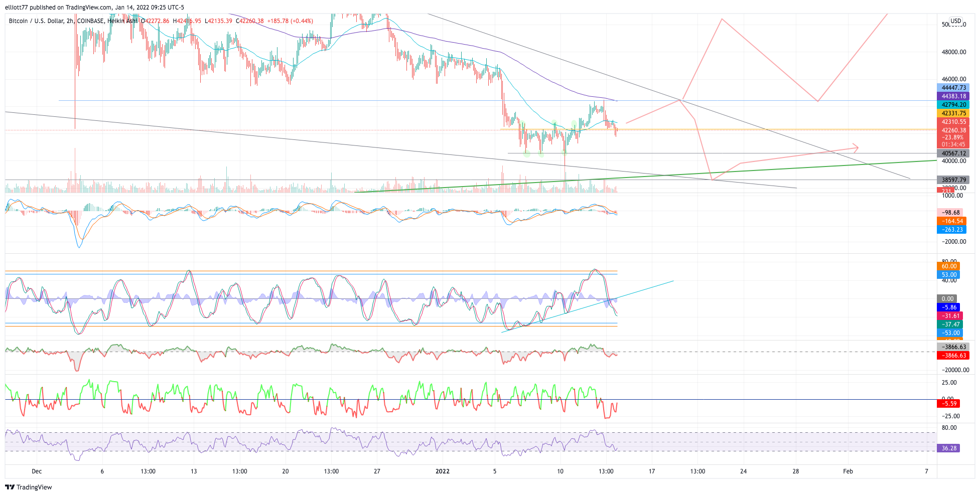Open the USD currency selector
This screenshot has height=496, width=980.
[x=956, y=21]
